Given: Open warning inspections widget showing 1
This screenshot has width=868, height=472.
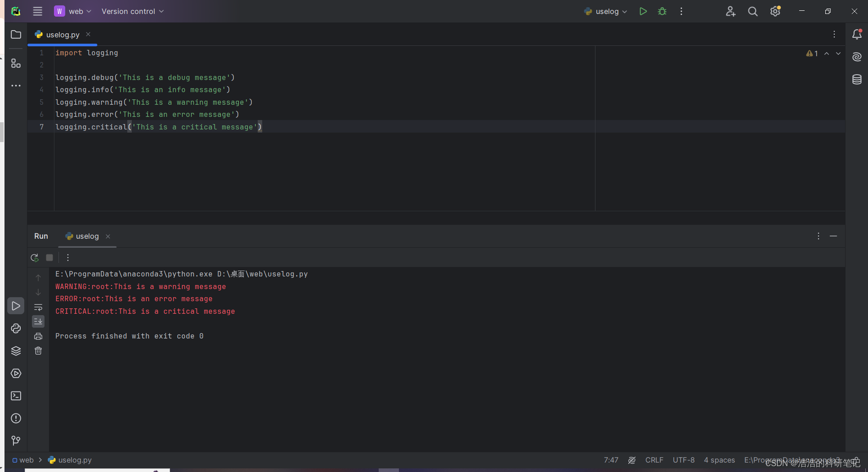Looking at the screenshot, I should point(812,53).
